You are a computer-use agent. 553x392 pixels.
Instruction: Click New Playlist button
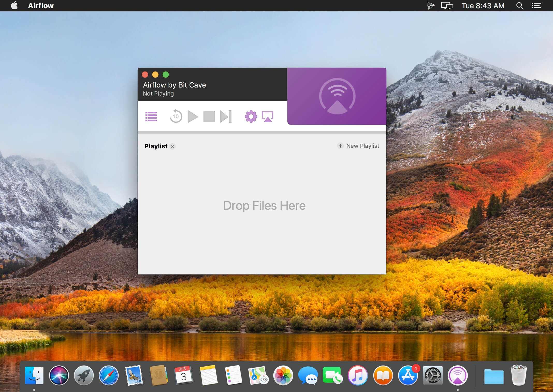coord(358,146)
